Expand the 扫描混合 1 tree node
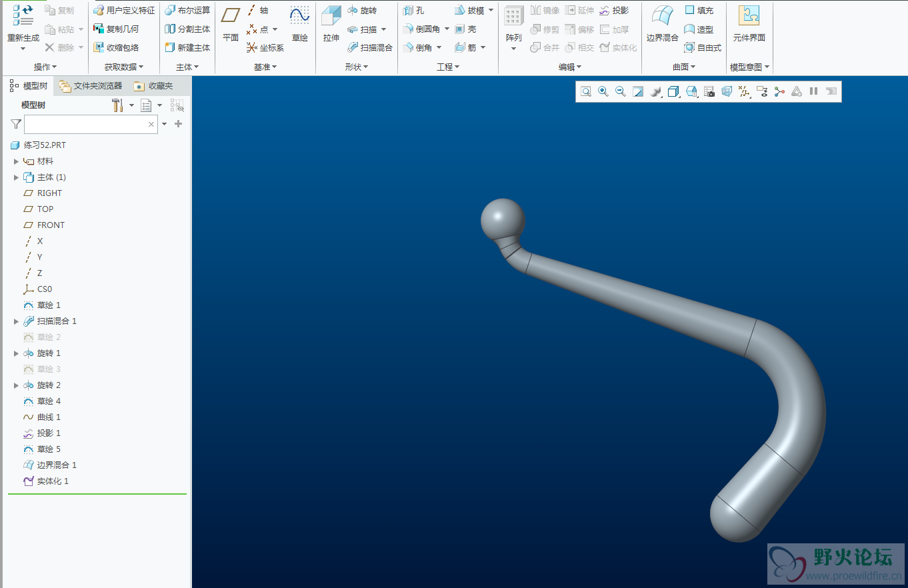Image resolution: width=908 pixels, height=588 pixels. click(x=16, y=321)
